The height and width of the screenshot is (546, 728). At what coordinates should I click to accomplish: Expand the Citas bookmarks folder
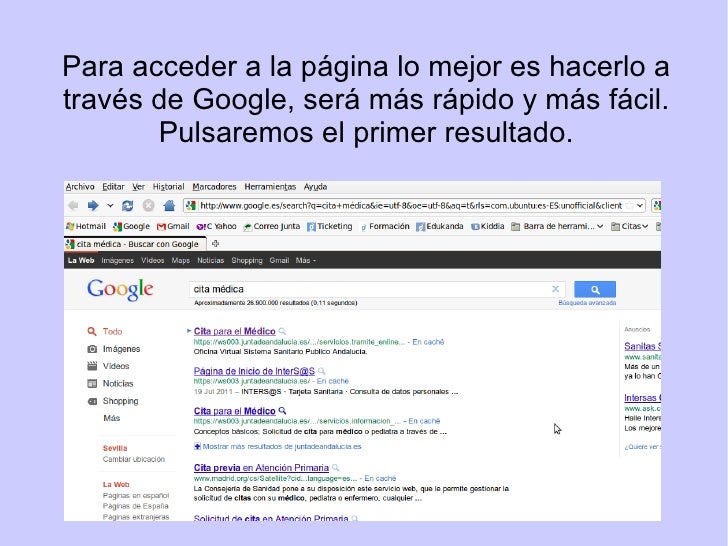pos(629,226)
